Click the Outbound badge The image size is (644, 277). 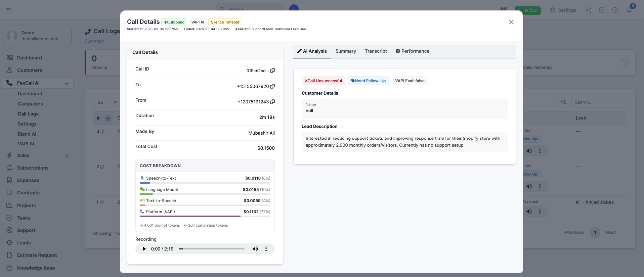(x=174, y=22)
